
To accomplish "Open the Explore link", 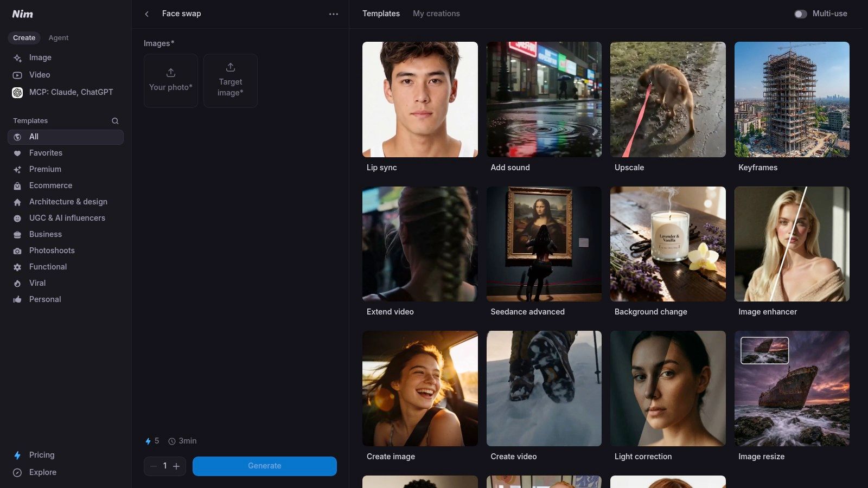I will tap(43, 472).
